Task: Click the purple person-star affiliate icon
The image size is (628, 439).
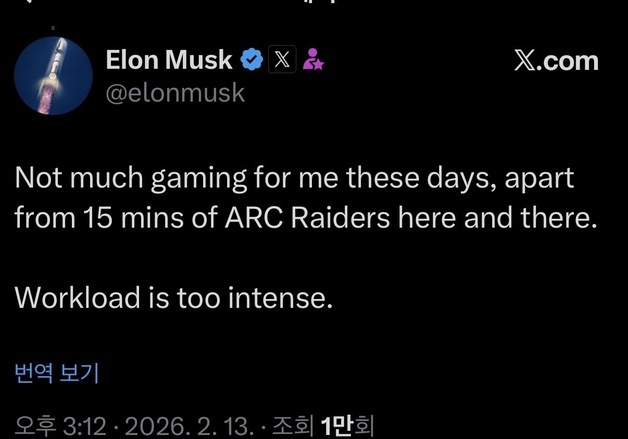Action: click(x=313, y=60)
